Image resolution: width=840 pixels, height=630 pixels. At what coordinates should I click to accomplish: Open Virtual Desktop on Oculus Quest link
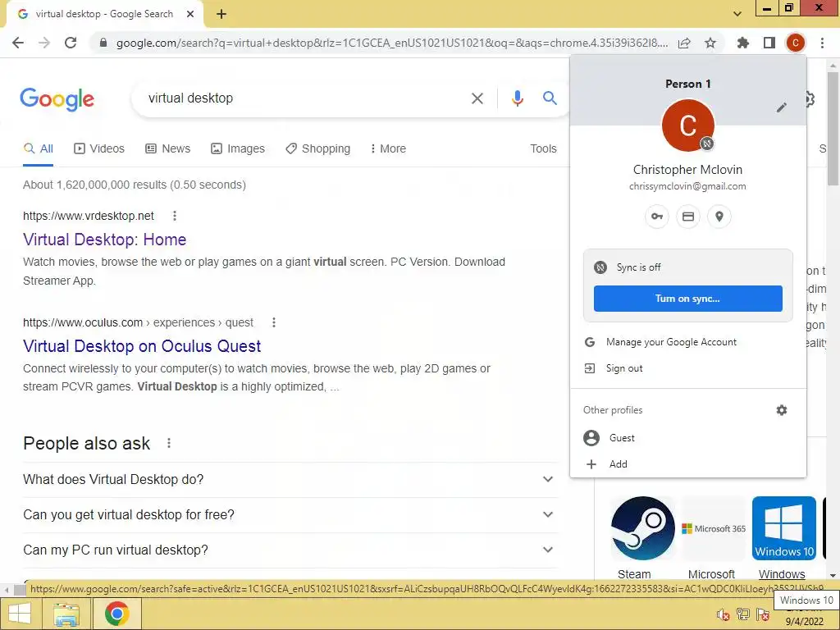click(x=142, y=346)
